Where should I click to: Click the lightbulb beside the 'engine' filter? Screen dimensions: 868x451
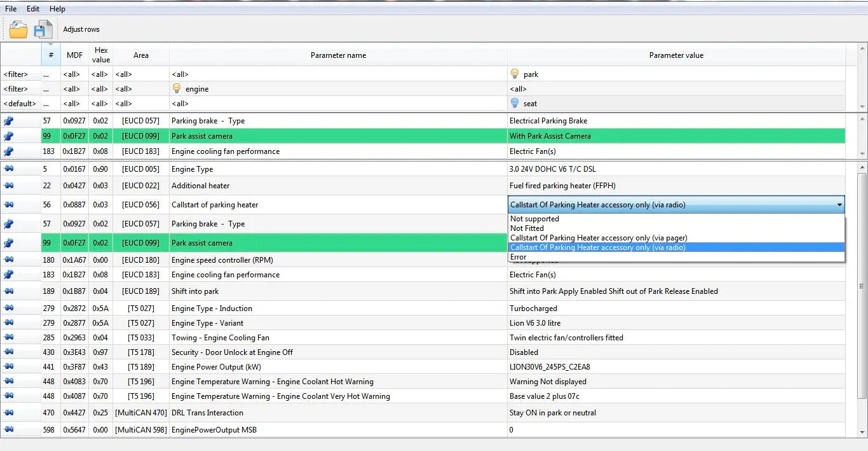pyautogui.click(x=177, y=89)
